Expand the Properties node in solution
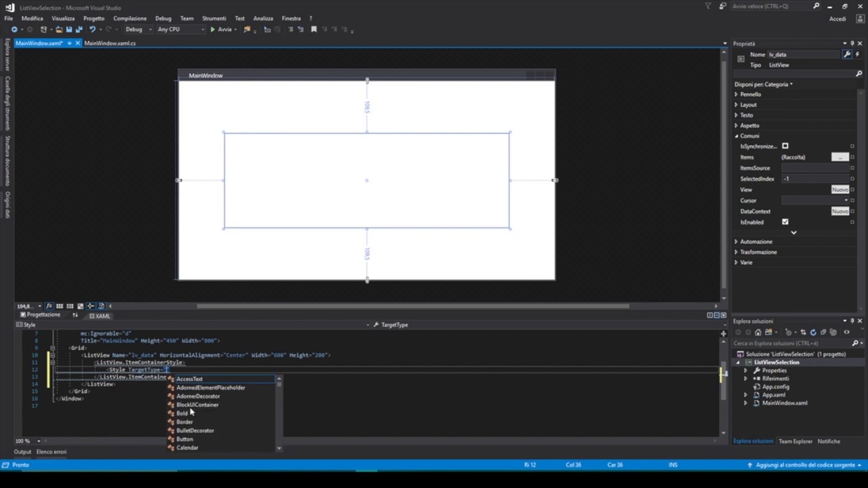The width and height of the screenshot is (868, 488). point(746,371)
